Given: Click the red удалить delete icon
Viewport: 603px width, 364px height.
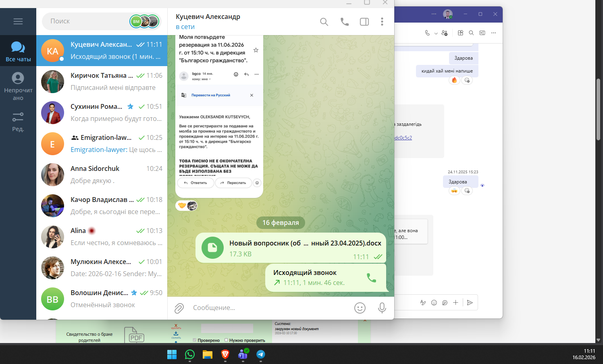Looking at the screenshot, I should (x=176, y=326).
